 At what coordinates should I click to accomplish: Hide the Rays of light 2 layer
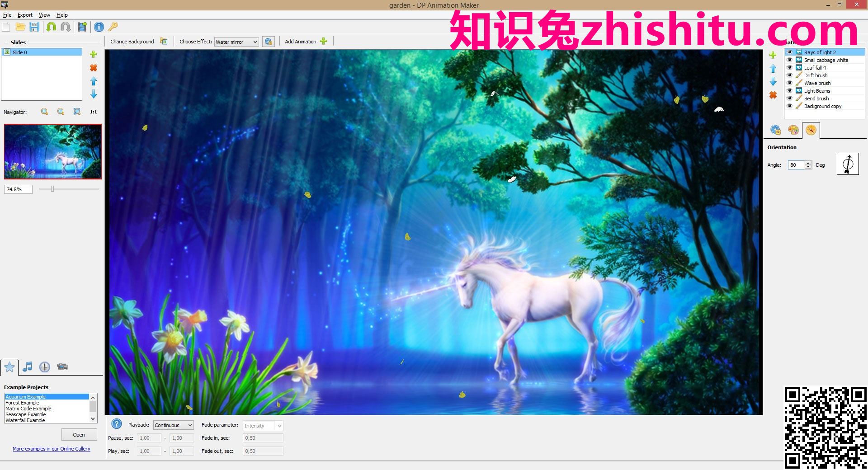click(789, 52)
